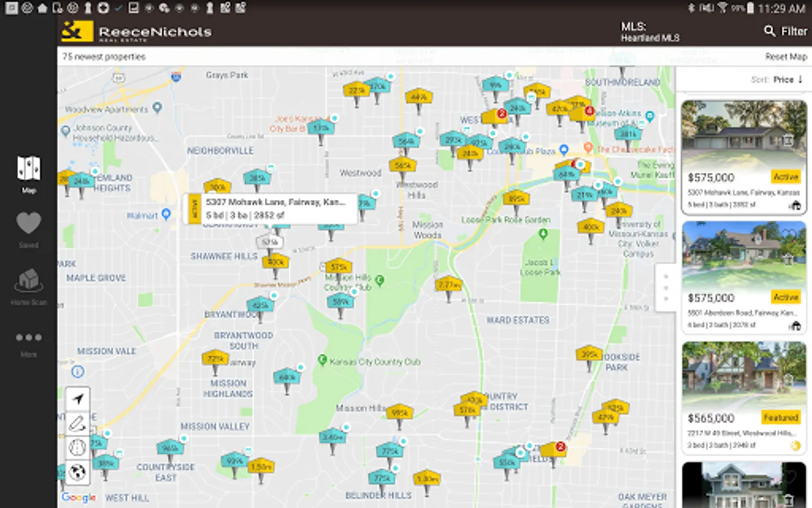
Task: Select the 680k price pin
Action: pyautogui.click(x=286, y=380)
